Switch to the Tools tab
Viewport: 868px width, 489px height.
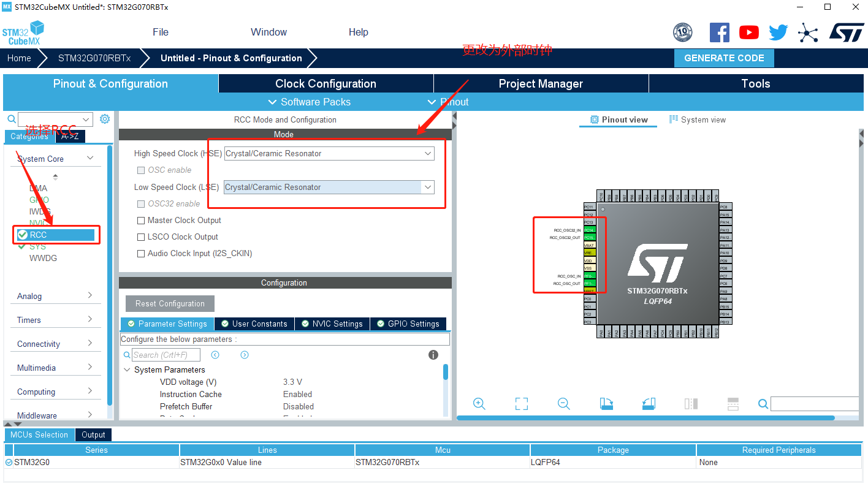coord(755,84)
